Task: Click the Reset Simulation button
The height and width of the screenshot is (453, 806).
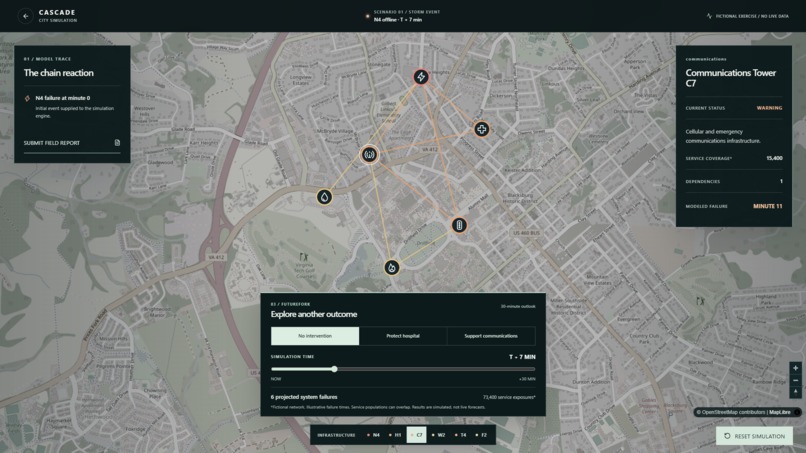Action: tap(754, 436)
